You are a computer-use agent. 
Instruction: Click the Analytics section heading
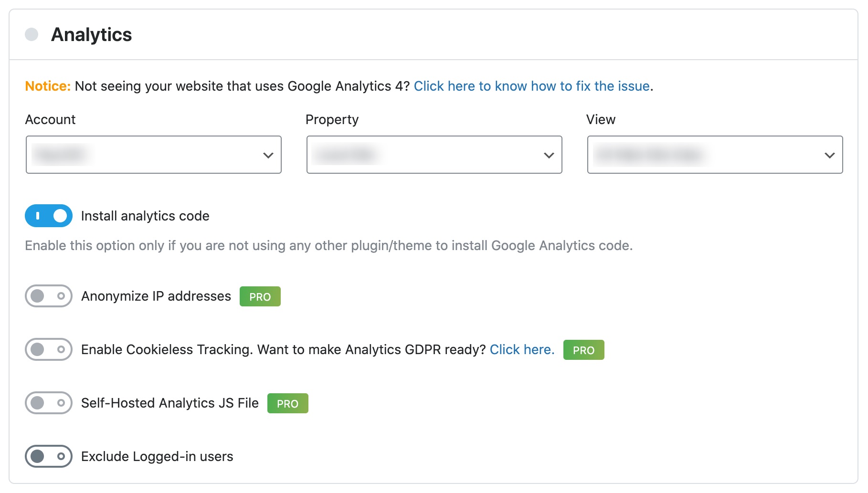[x=91, y=34]
